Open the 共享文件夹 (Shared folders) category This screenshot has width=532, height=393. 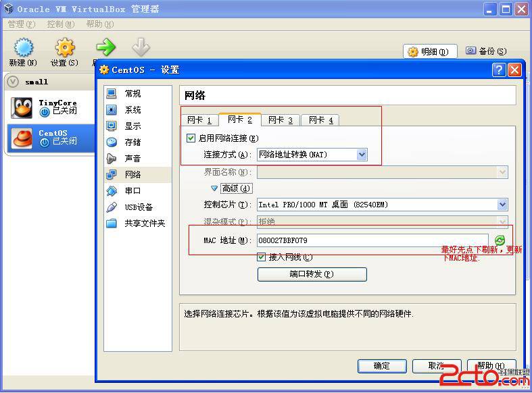point(138,224)
